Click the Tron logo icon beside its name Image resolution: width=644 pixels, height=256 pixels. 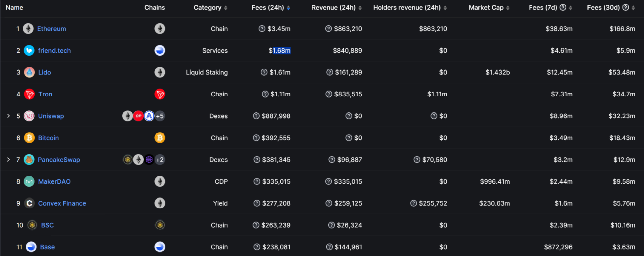point(29,94)
